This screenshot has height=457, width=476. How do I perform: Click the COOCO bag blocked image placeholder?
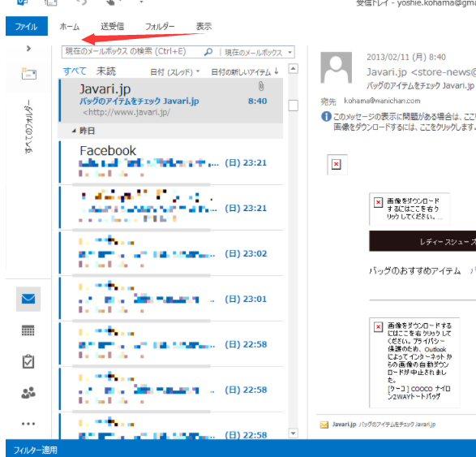click(x=414, y=362)
